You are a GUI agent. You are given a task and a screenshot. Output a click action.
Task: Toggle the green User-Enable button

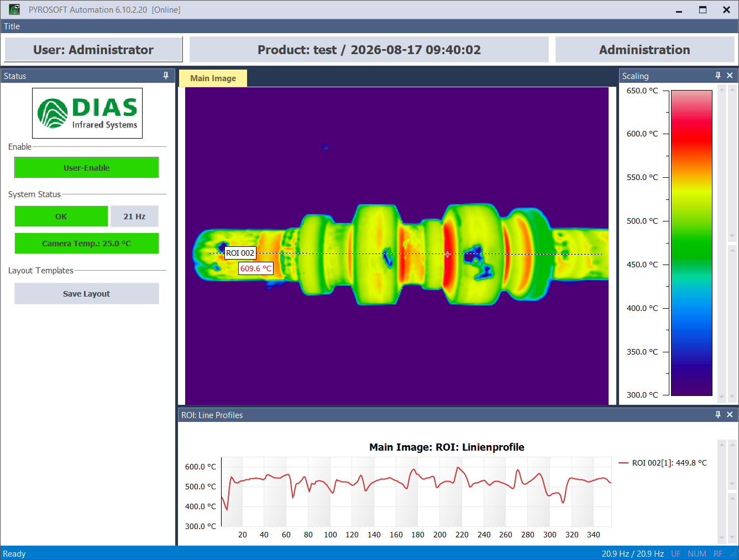pyautogui.click(x=87, y=168)
